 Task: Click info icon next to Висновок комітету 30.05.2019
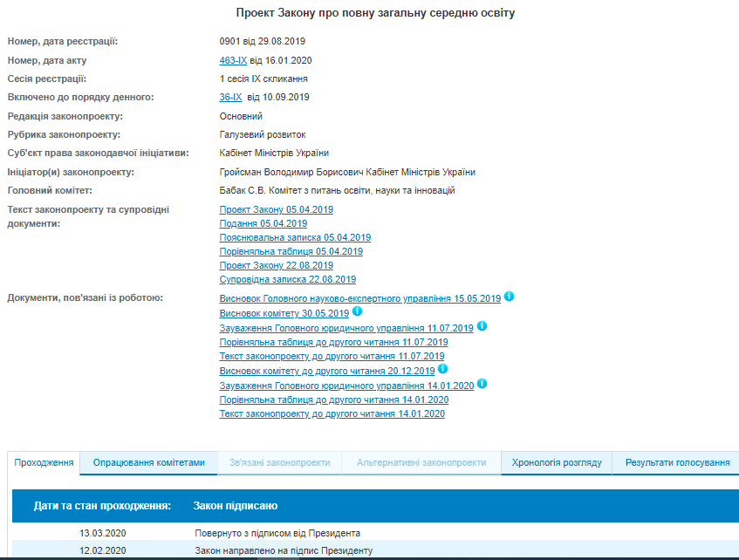pyautogui.click(x=357, y=311)
